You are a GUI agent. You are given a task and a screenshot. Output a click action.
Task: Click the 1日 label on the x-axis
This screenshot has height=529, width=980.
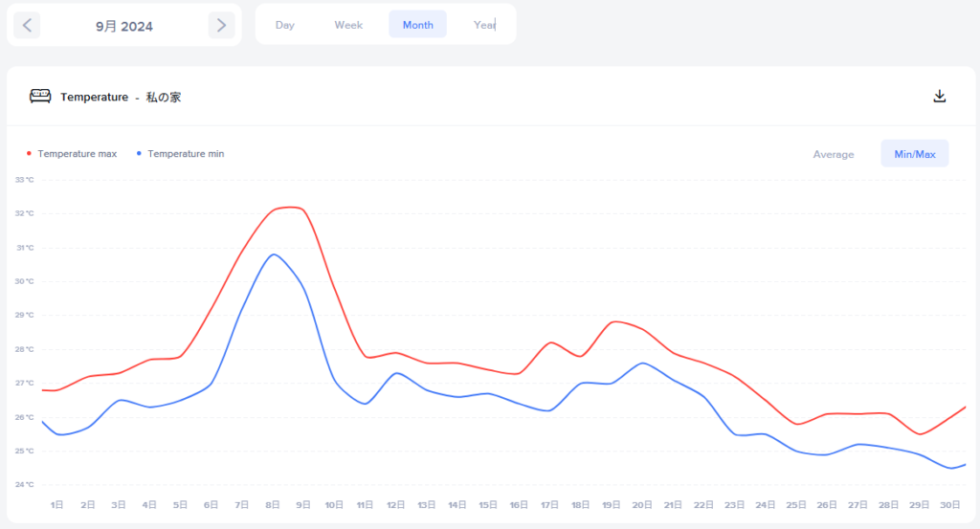(x=57, y=504)
